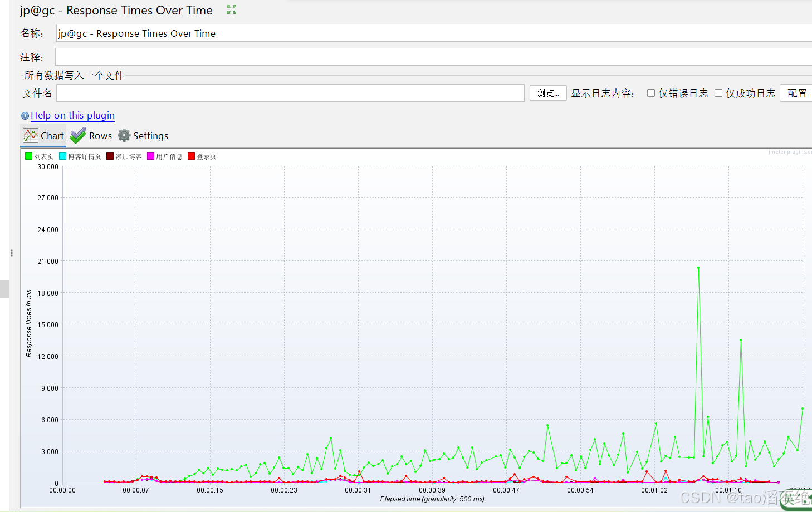Click the 00:01:02 time axis label
Viewport: 812px width, 512px height.
pos(654,490)
